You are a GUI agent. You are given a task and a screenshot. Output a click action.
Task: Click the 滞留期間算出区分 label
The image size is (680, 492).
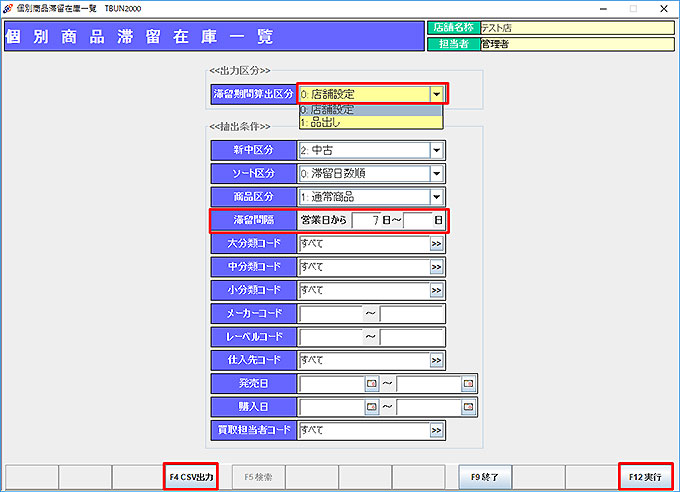click(x=253, y=94)
